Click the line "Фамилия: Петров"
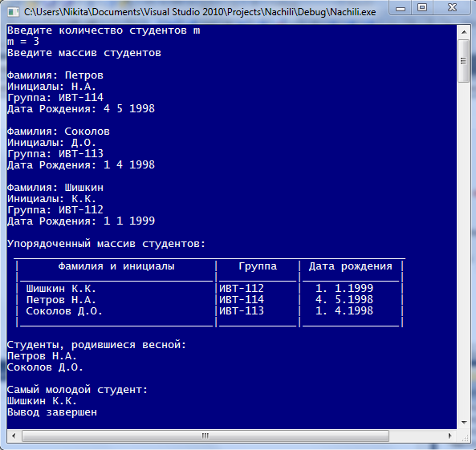Image resolution: width=476 pixels, height=450 pixels. coord(55,75)
